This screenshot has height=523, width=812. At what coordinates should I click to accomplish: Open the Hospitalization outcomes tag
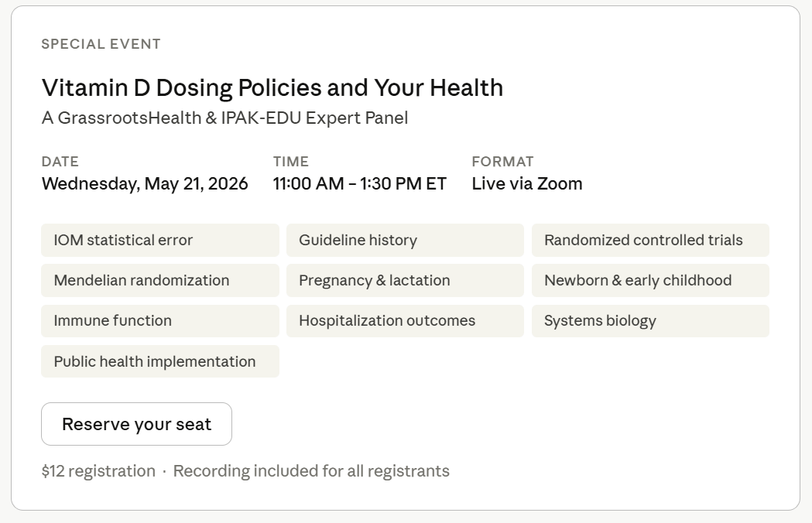pos(405,320)
